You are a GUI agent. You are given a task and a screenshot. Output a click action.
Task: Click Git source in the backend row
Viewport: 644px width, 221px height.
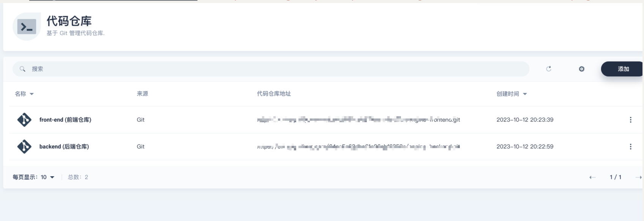tap(140, 147)
